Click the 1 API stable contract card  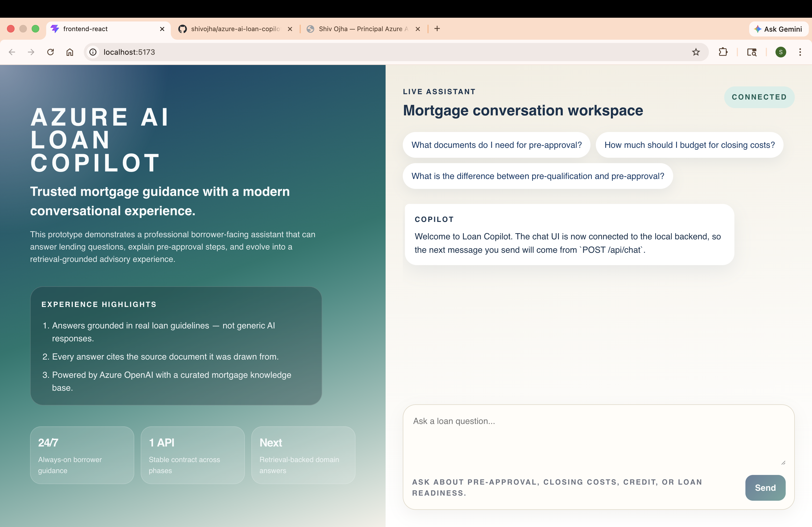[193, 455]
